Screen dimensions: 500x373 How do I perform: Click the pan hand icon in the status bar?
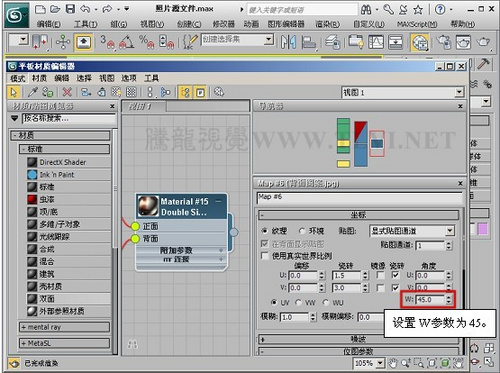(x=394, y=363)
